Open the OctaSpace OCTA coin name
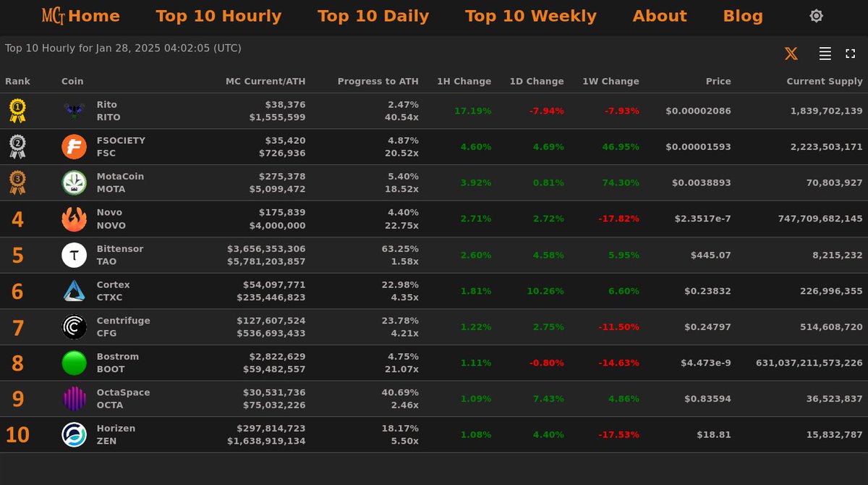The width and height of the screenshot is (868, 485). (x=124, y=399)
